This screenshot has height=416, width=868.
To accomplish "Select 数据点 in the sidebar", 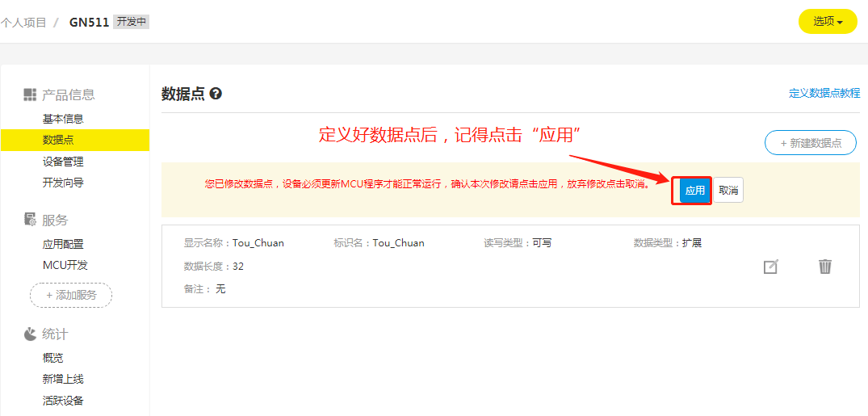I will click(x=57, y=140).
